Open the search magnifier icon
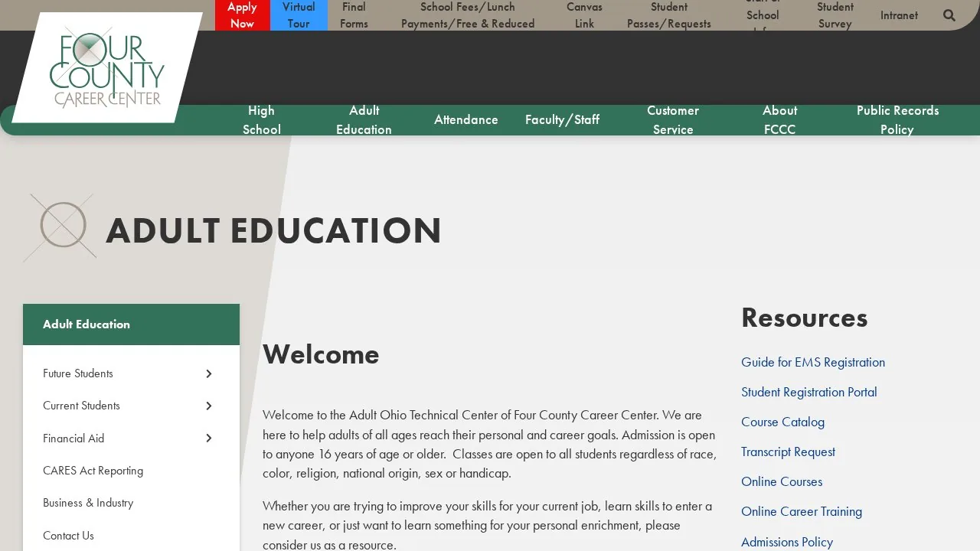 click(x=949, y=15)
